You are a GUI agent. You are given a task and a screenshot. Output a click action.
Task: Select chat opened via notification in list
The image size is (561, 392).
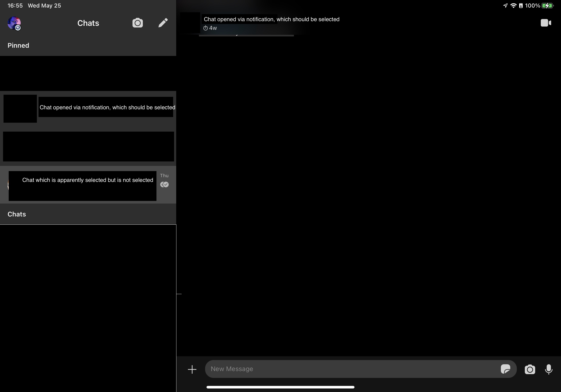click(107, 108)
